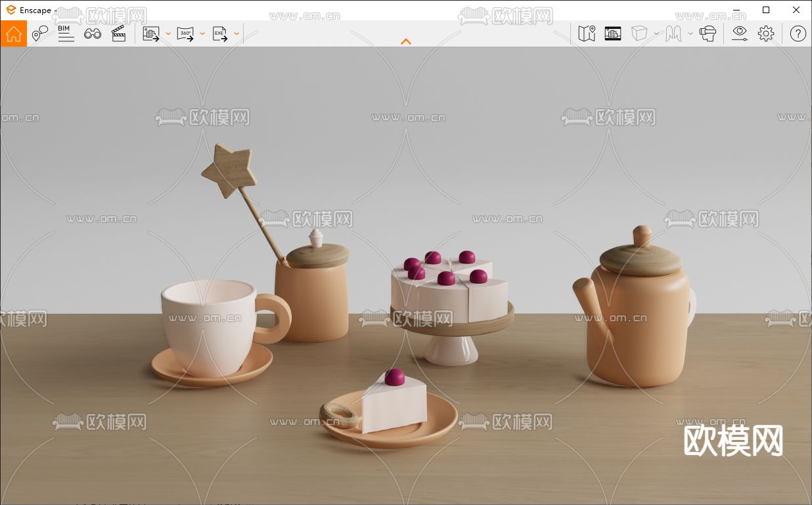Open BIM mode
This screenshot has width=812, height=505.
point(64,33)
